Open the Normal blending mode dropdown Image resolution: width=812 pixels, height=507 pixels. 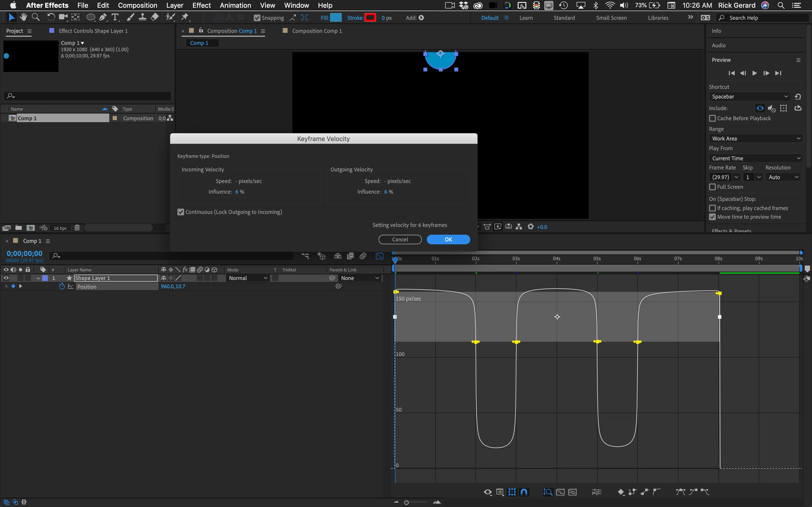tap(248, 278)
